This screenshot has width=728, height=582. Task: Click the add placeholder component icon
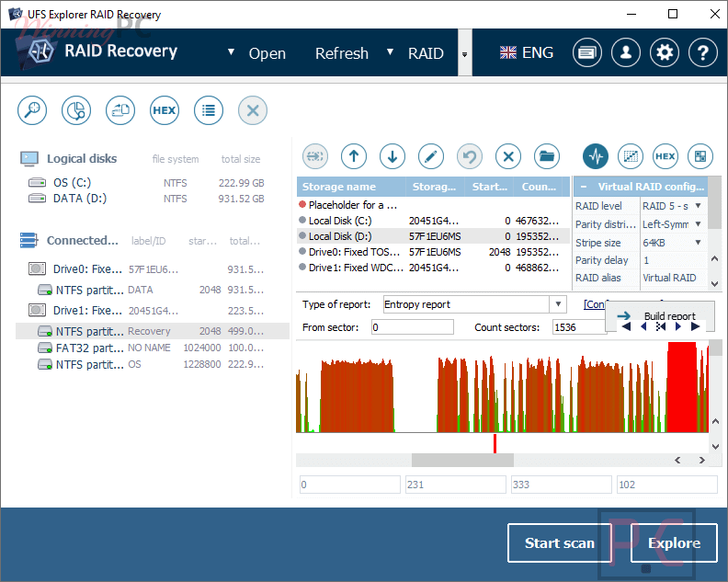click(x=315, y=156)
